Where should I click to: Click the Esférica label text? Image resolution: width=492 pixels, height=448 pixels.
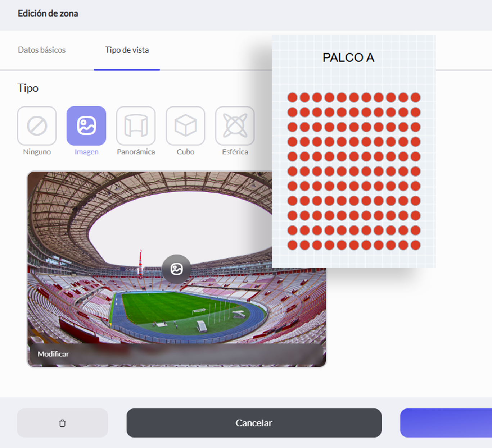point(235,152)
